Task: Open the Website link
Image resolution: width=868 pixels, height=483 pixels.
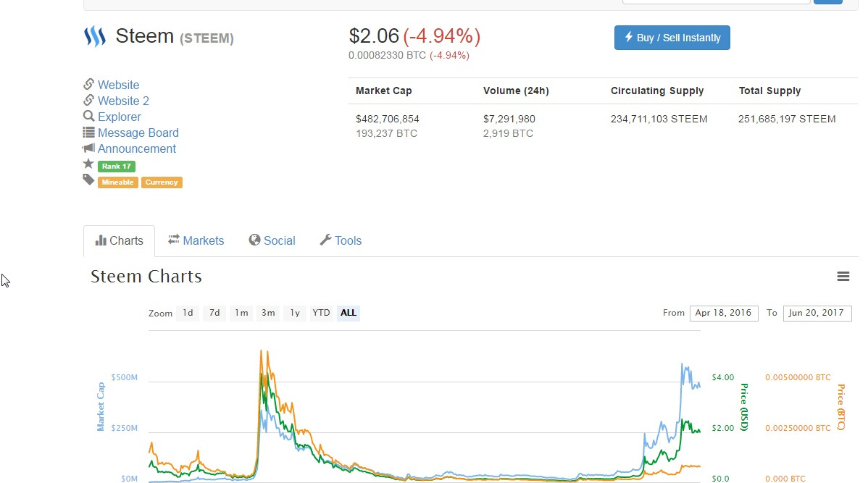Action: (x=119, y=85)
